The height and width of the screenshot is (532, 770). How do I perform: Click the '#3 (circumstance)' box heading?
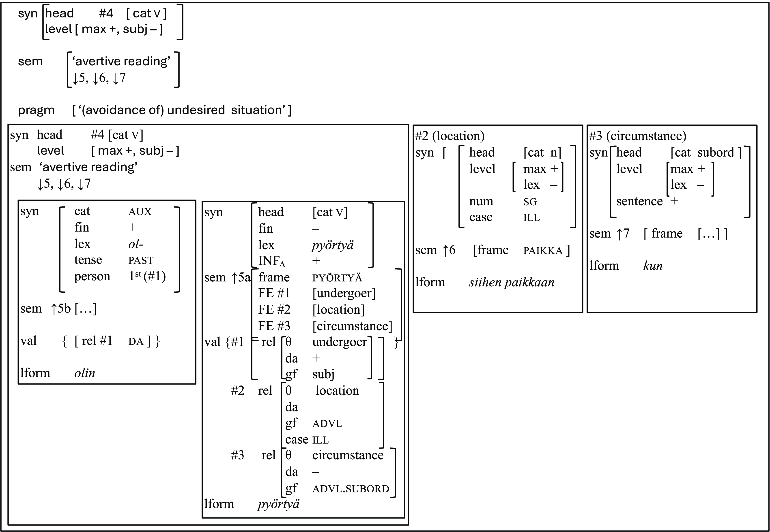pos(638,136)
